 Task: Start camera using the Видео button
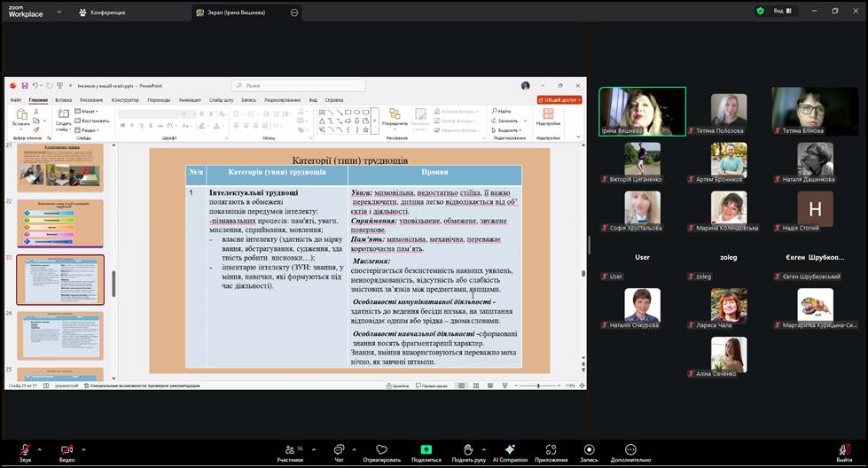click(66, 450)
